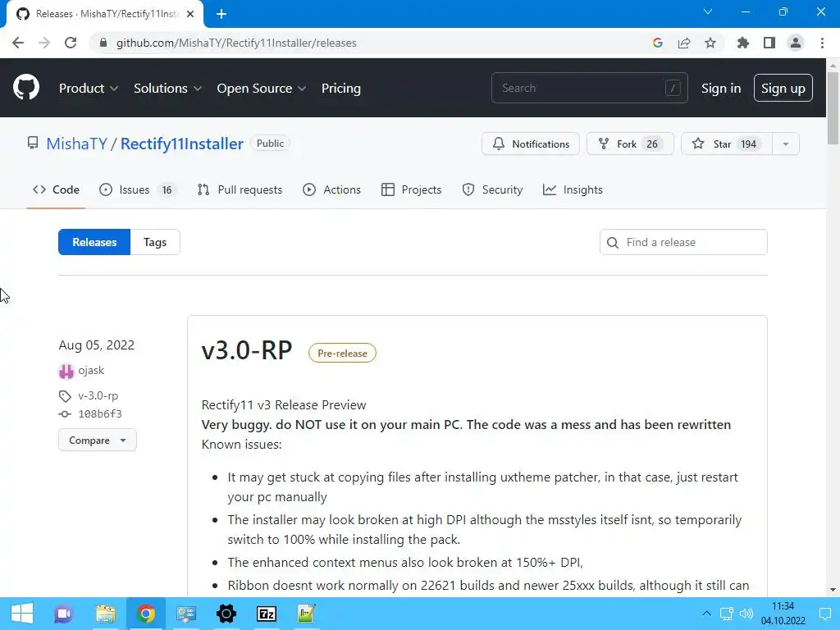Switch to the Tags view

pyautogui.click(x=155, y=242)
